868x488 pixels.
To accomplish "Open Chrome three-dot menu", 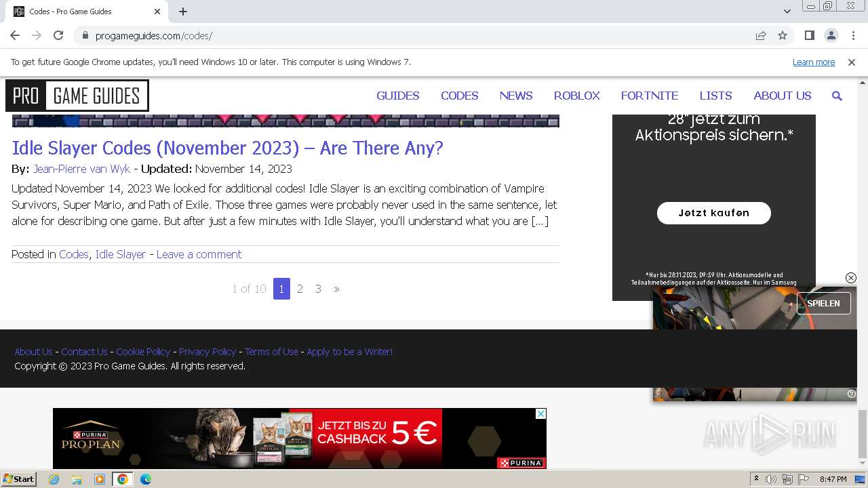I will point(853,35).
